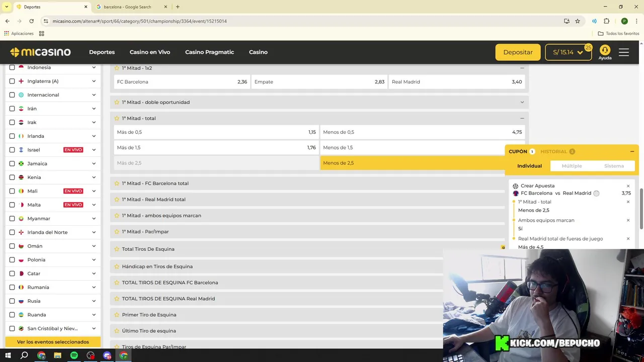Tick the Indonesia checkbox

tap(12, 67)
